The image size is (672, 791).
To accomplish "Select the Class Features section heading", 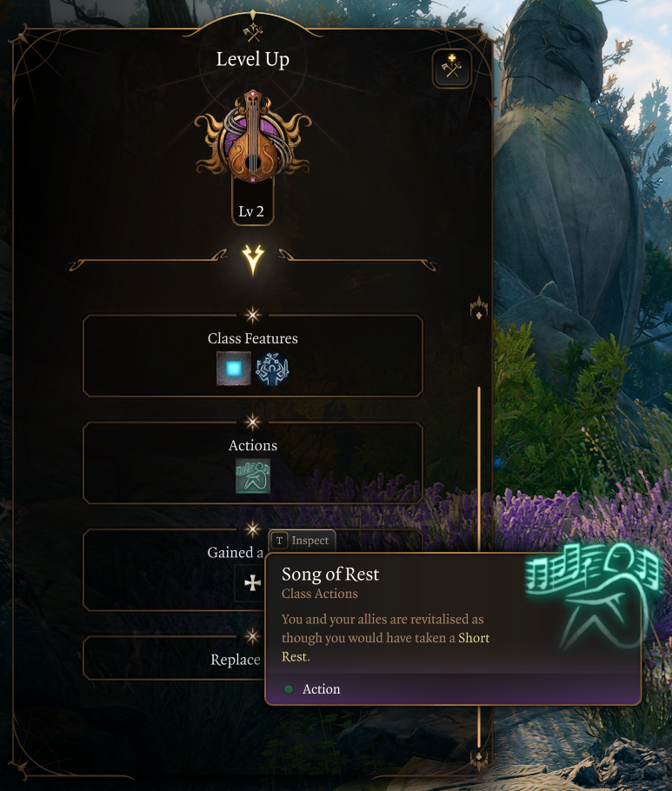I will coord(253,338).
